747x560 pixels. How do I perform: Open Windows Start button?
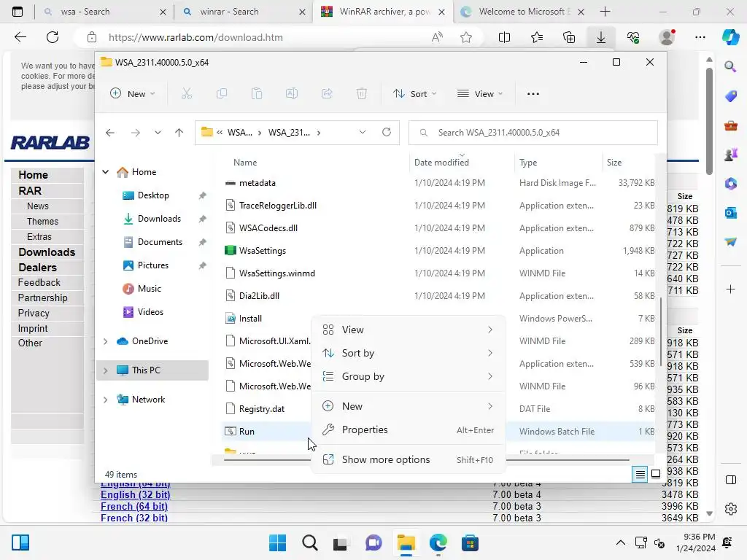278,542
